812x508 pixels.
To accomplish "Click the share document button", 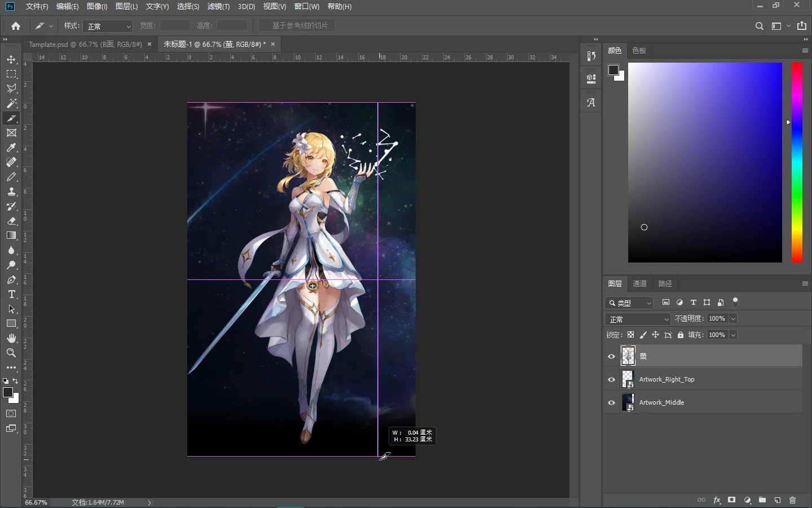I will 802,26.
